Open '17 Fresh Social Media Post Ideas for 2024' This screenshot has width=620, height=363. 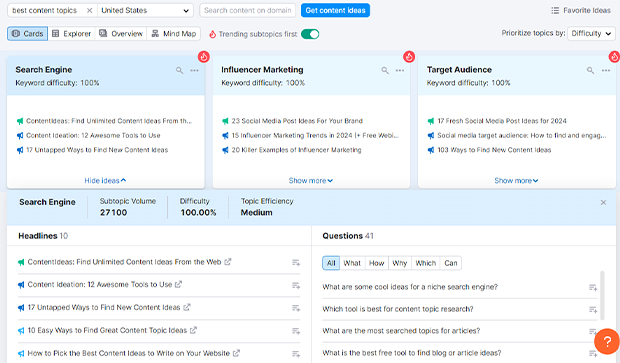point(502,121)
